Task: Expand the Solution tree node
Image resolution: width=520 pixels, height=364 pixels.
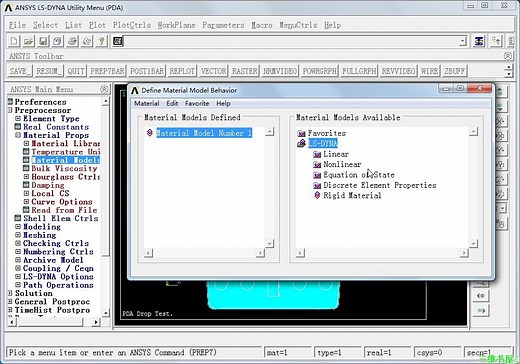Action: tap(10, 293)
